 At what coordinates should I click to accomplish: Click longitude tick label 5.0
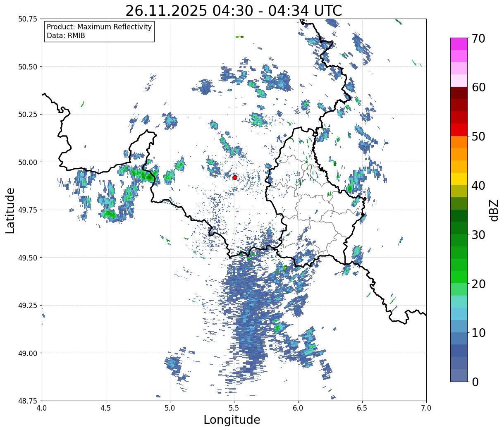tap(170, 408)
